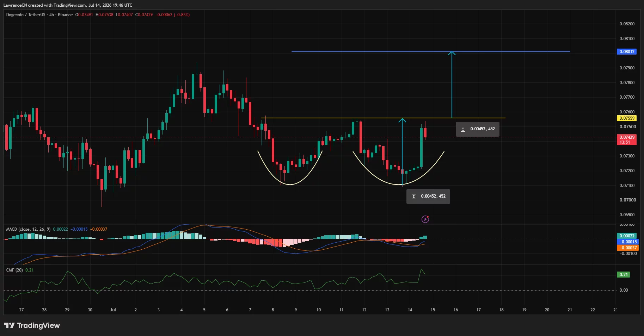Click the yellow 0.07559 price label

click(x=627, y=118)
